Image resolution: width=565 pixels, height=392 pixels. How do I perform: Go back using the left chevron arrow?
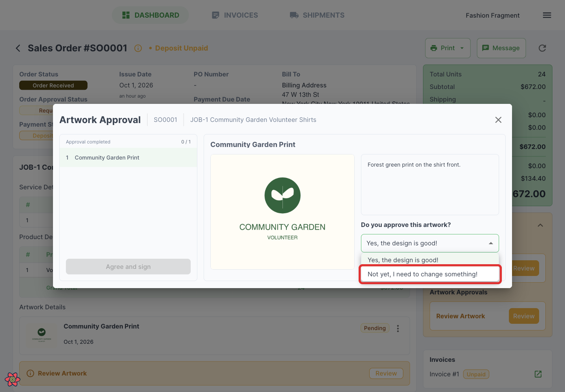click(x=18, y=48)
